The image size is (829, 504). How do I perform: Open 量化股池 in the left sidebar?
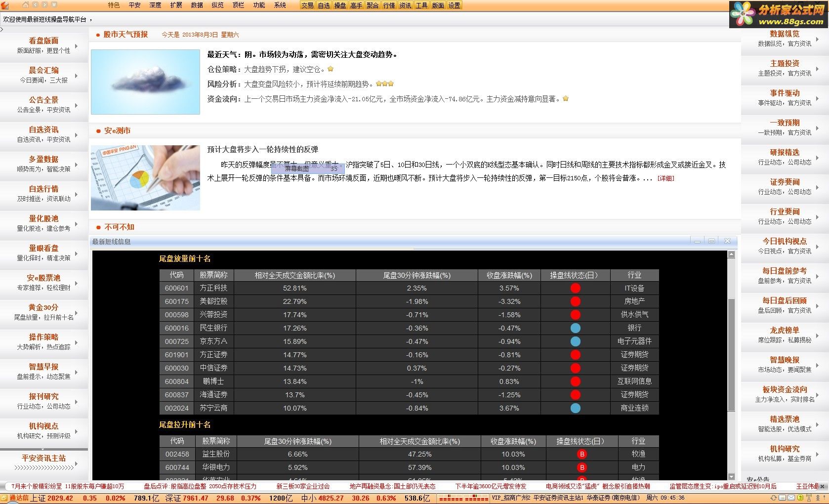pos(43,223)
